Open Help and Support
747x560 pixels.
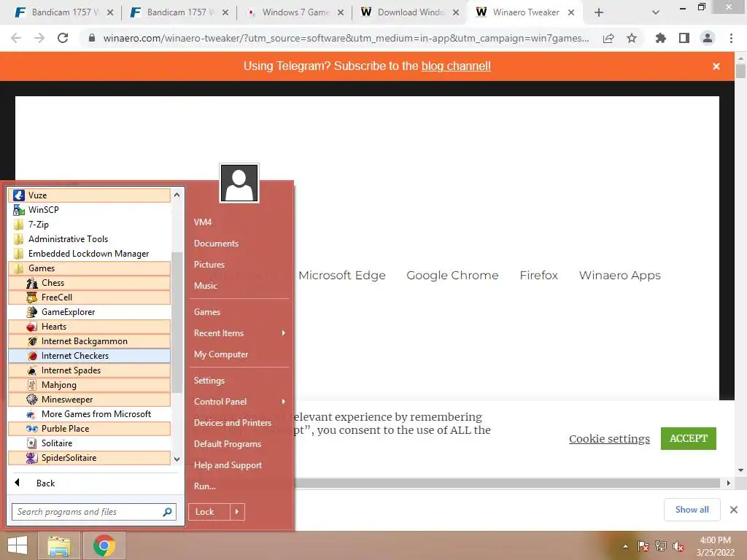coord(228,465)
